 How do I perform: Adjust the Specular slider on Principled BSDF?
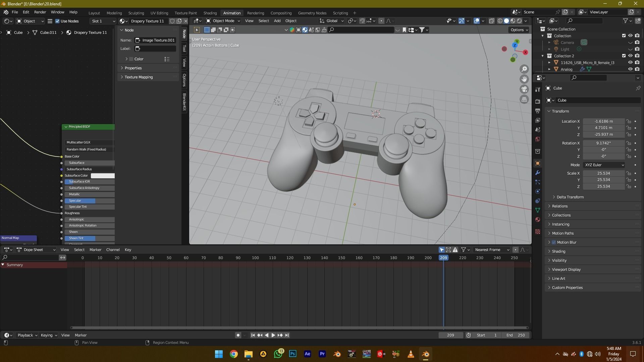[x=90, y=201]
